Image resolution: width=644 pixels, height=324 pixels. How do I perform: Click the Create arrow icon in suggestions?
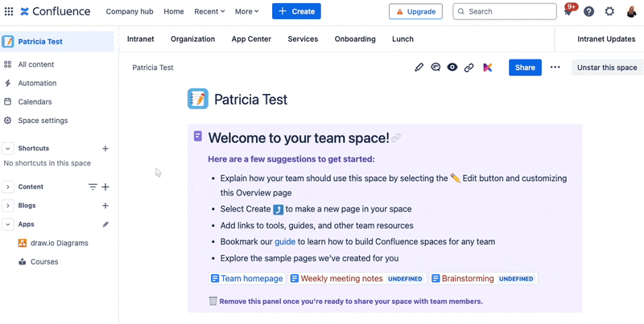(x=279, y=209)
